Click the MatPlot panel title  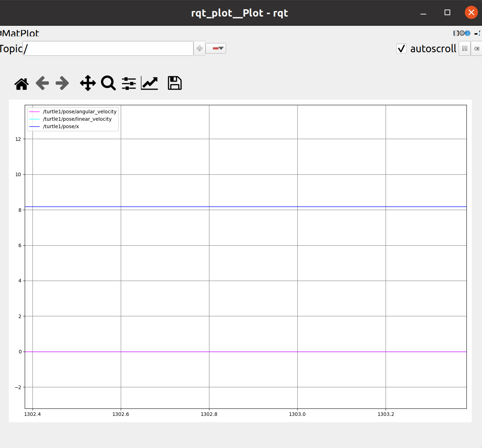(x=20, y=33)
